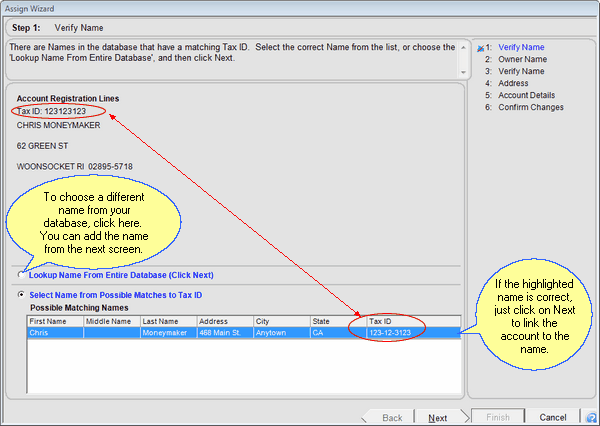Click the current-step marker icon next to step 1

(481, 48)
